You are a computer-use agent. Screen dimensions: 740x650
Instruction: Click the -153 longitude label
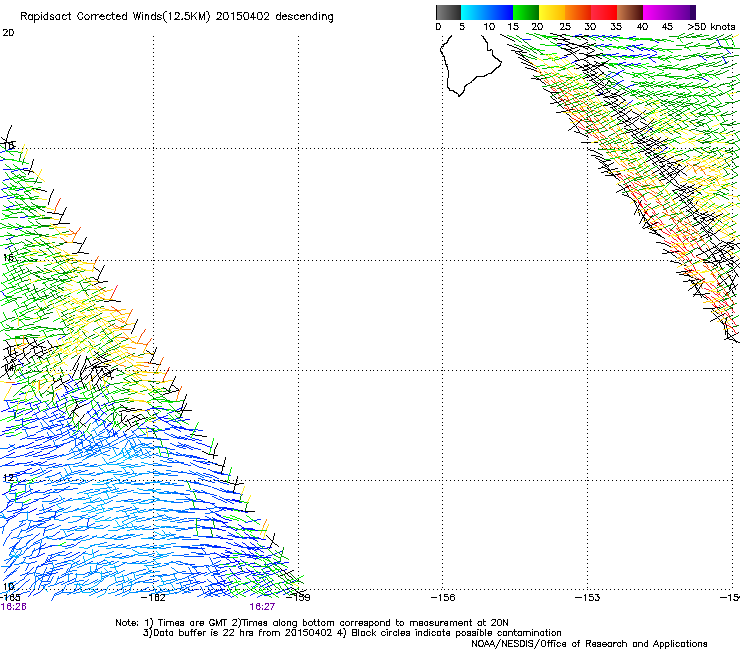(x=587, y=598)
